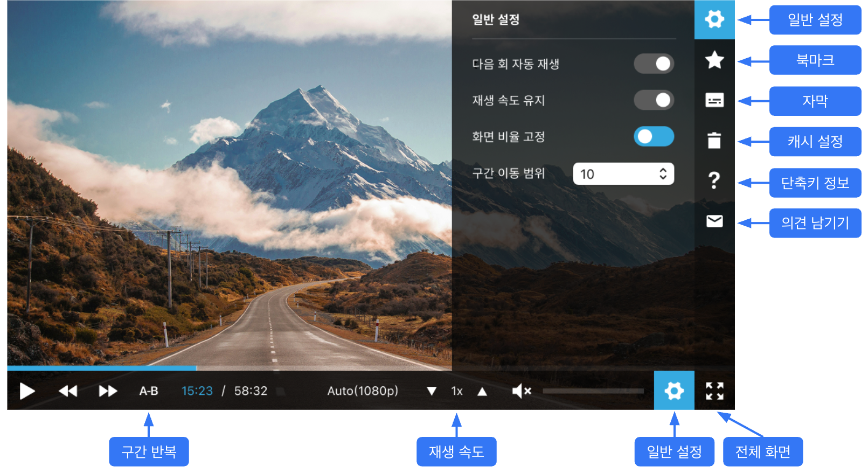Open the subtitles tab icon
The image size is (868, 473).
pos(714,100)
